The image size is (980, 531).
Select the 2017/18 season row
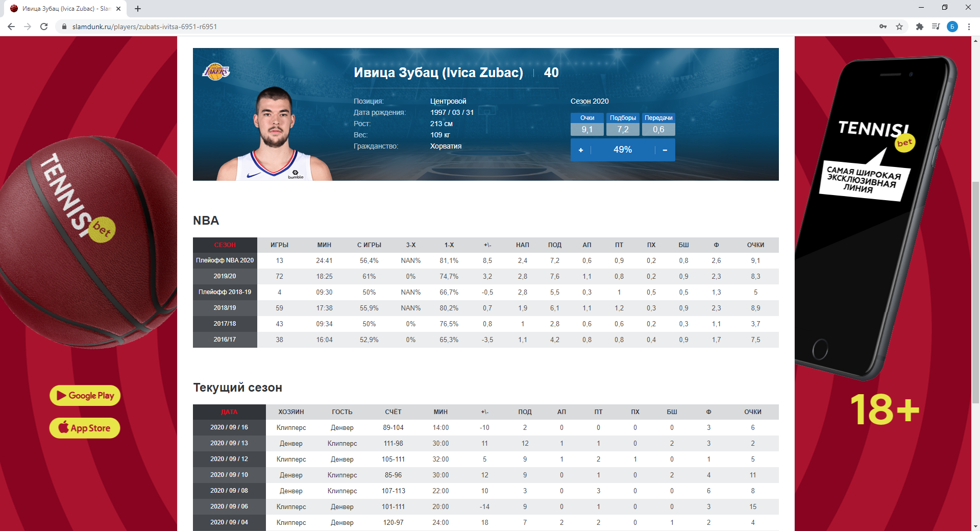tap(486, 324)
